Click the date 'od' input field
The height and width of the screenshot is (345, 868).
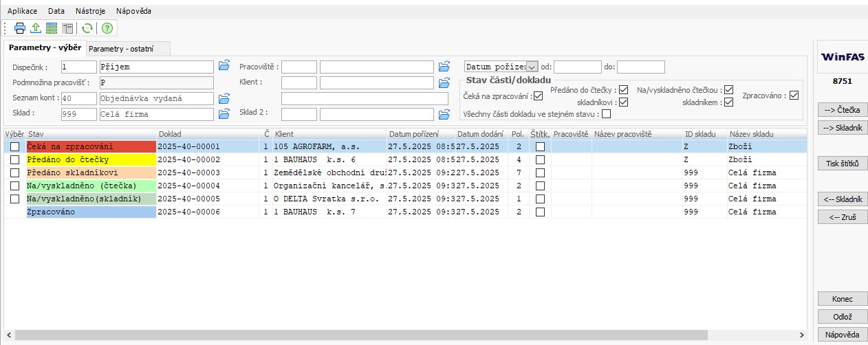[578, 67]
